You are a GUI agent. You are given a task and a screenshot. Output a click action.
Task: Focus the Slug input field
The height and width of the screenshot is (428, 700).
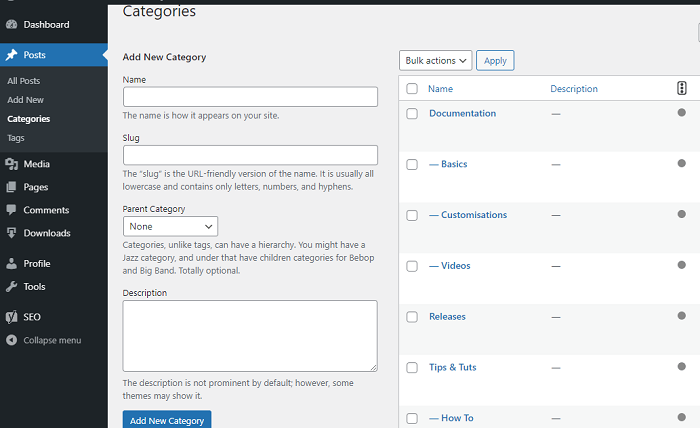pos(250,155)
